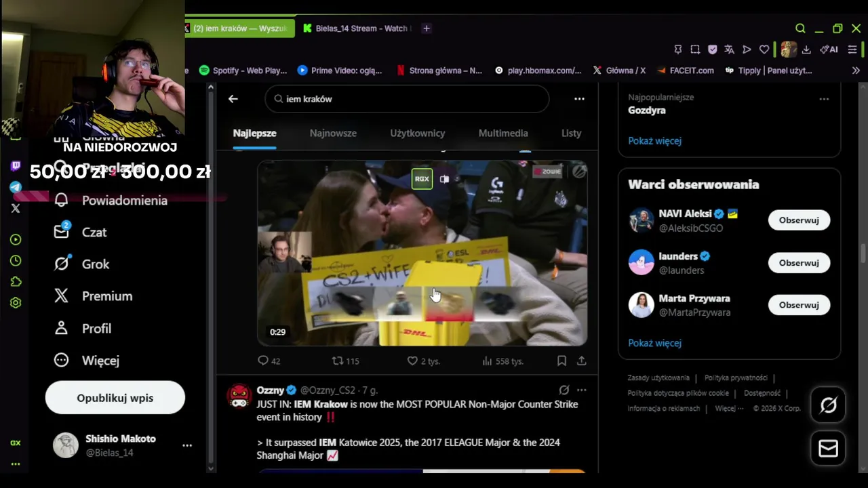The image size is (868, 488).
Task: Switch to the Listy tab
Action: 571,134
